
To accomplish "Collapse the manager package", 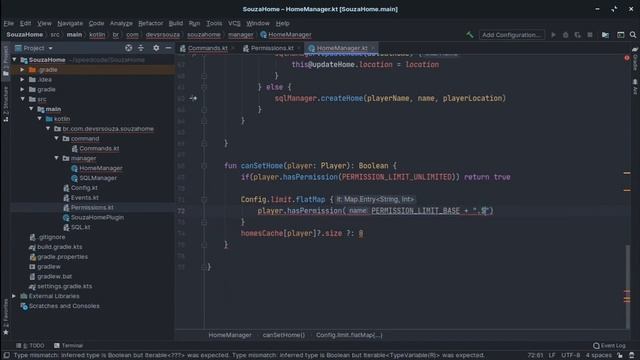I will coord(56,158).
